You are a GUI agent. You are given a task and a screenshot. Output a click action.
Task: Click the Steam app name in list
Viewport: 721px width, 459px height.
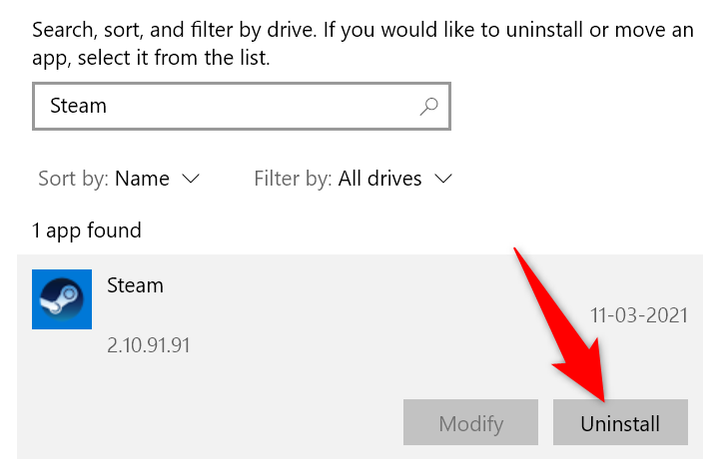coord(135,286)
